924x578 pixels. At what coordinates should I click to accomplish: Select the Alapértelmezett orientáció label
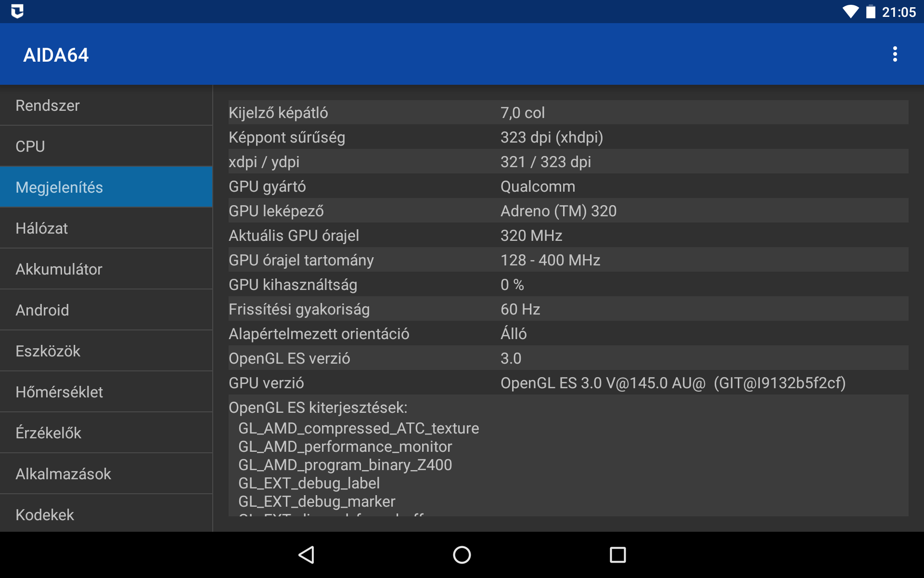[319, 334]
